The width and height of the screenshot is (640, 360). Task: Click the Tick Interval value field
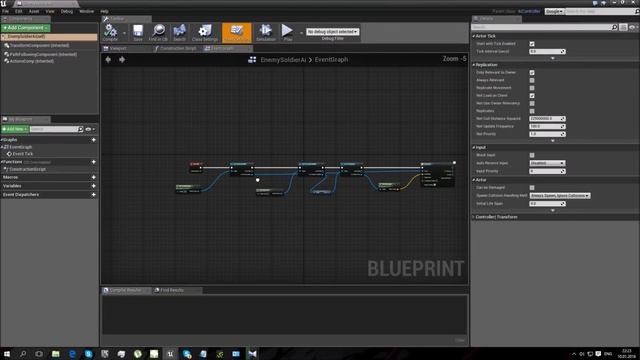[x=547, y=51]
